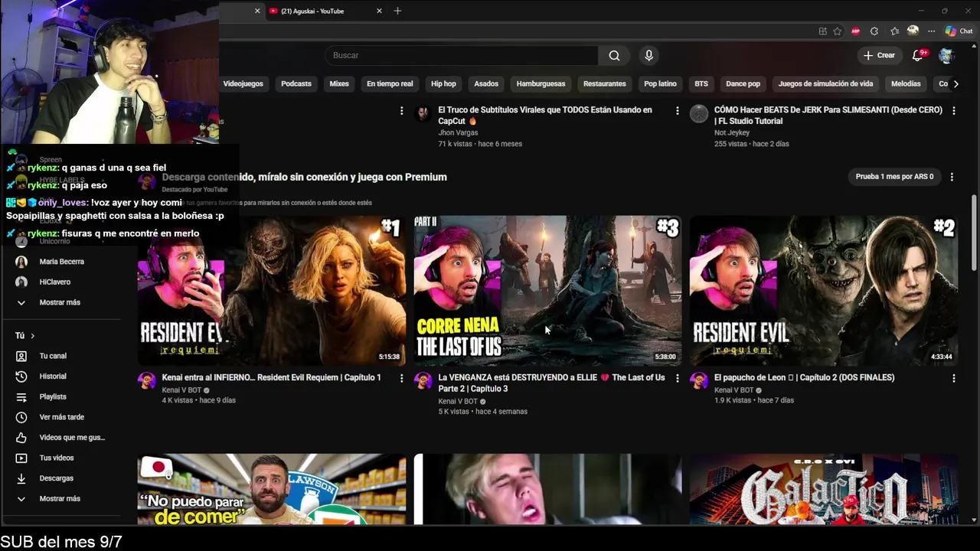Select the Pop latino filter chip
Image resolution: width=980 pixels, height=551 pixels.
point(660,84)
